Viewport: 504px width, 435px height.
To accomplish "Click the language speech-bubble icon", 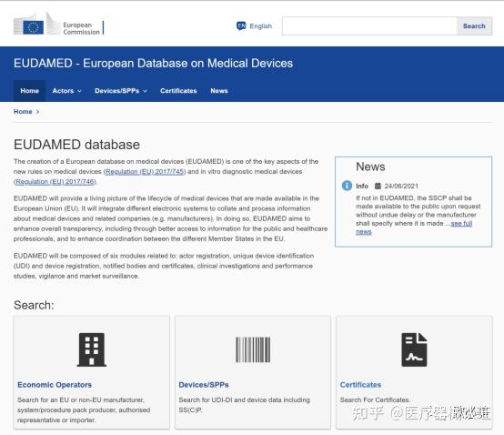I will pyautogui.click(x=241, y=25).
